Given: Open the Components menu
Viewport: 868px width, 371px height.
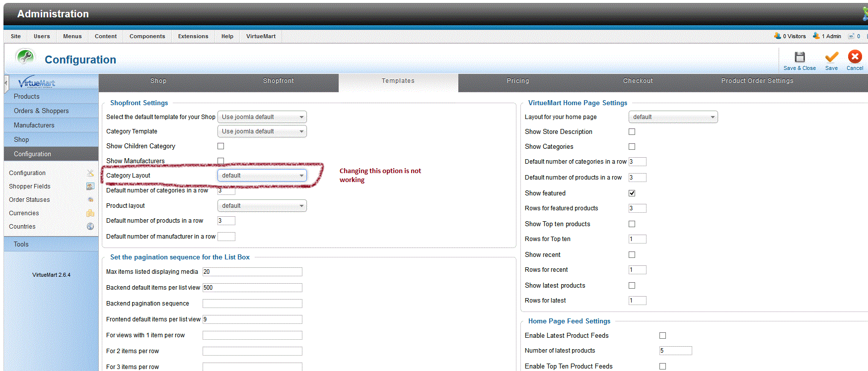Looking at the screenshot, I should [147, 36].
